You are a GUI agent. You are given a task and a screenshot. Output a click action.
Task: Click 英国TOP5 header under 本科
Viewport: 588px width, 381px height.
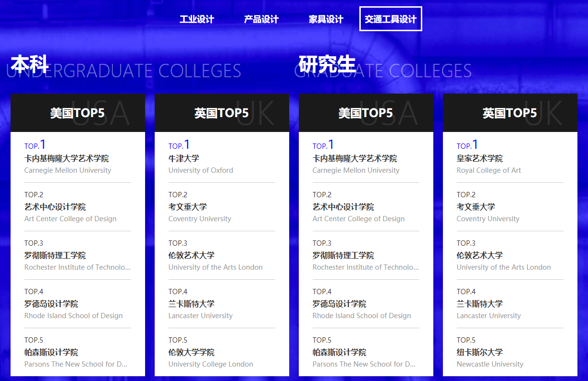221,113
